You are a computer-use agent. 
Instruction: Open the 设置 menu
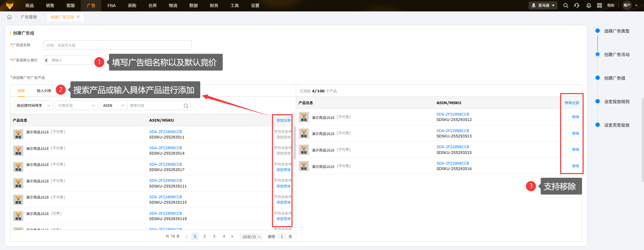[255, 5]
